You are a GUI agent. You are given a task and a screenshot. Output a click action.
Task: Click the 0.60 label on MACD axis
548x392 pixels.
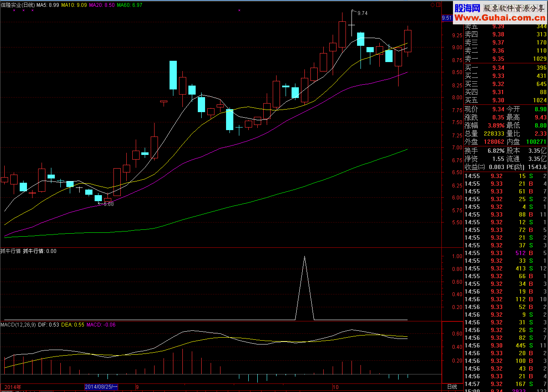coord(457,334)
